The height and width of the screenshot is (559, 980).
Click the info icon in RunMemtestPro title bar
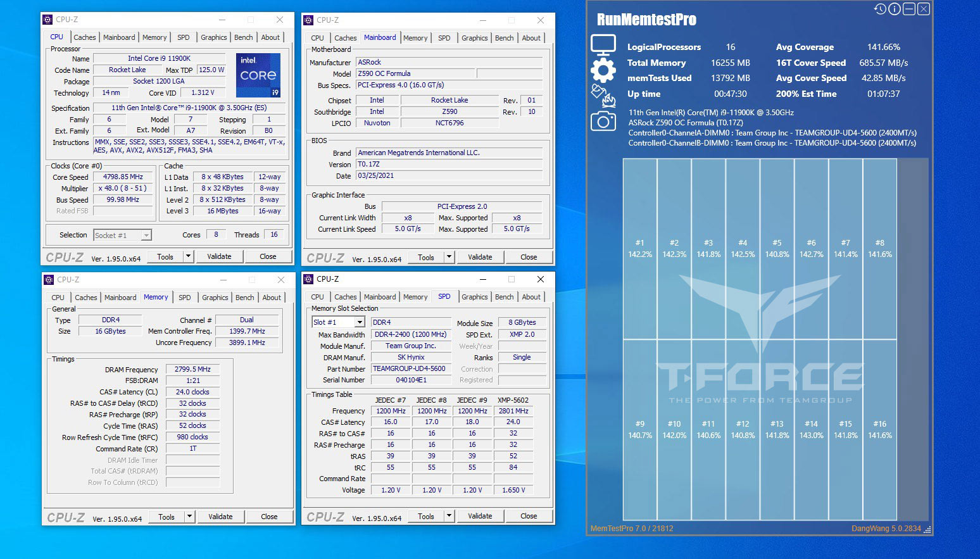(895, 9)
